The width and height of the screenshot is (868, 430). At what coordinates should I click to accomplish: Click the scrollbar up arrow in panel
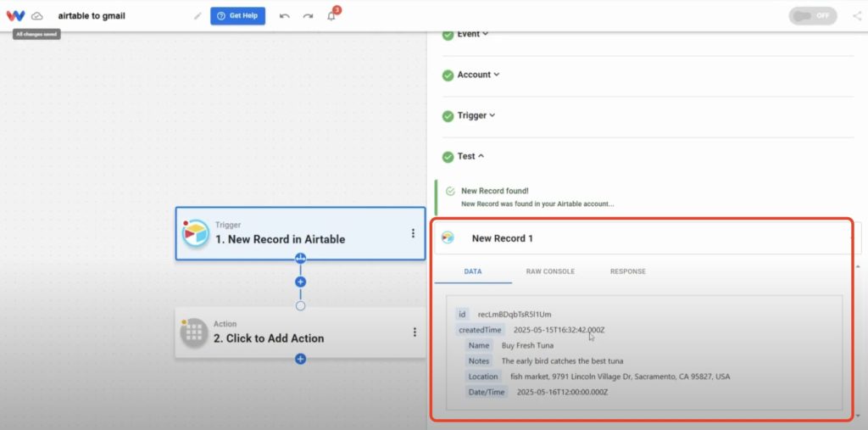(858, 266)
